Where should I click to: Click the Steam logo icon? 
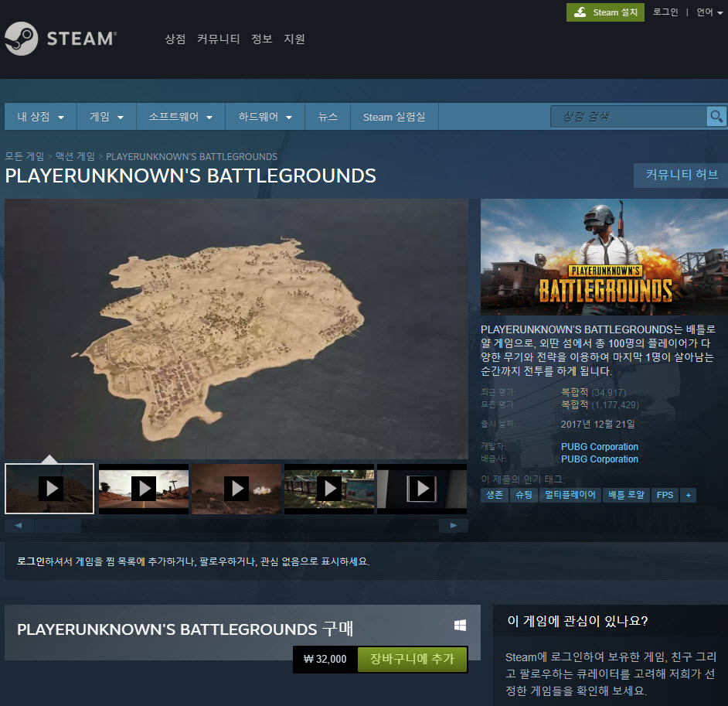(21, 39)
